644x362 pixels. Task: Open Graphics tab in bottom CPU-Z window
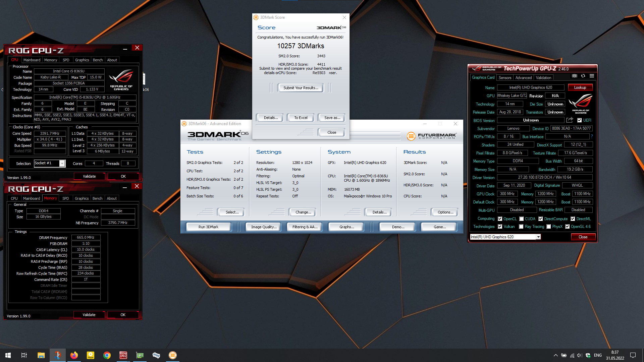point(82,198)
